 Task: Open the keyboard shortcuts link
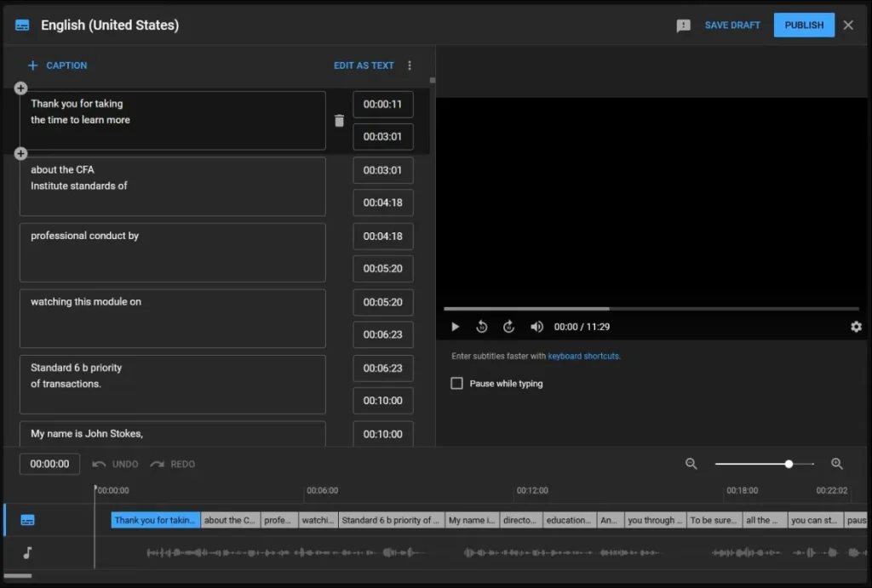pos(583,357)
